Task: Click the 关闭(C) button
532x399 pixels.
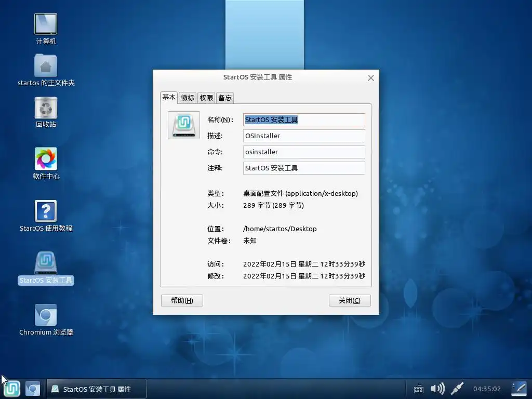Action: click(x=350, y=301)
